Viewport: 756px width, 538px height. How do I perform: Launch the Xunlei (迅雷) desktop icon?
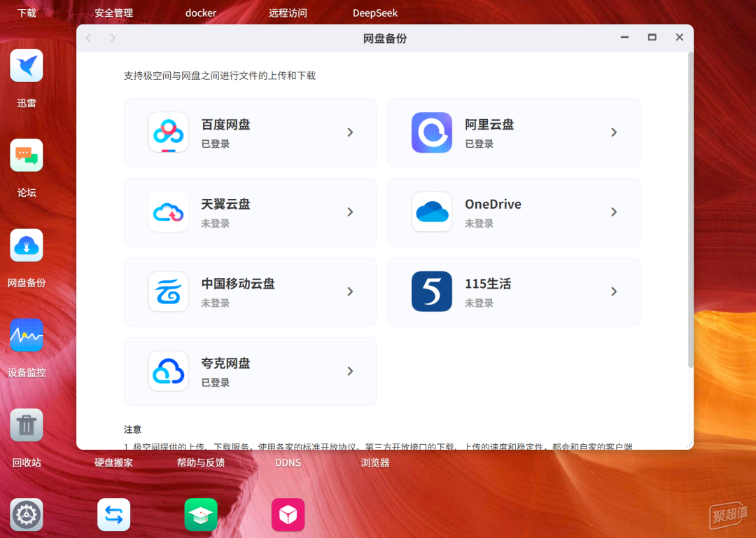pyautogui.click(x=27, y=66)
